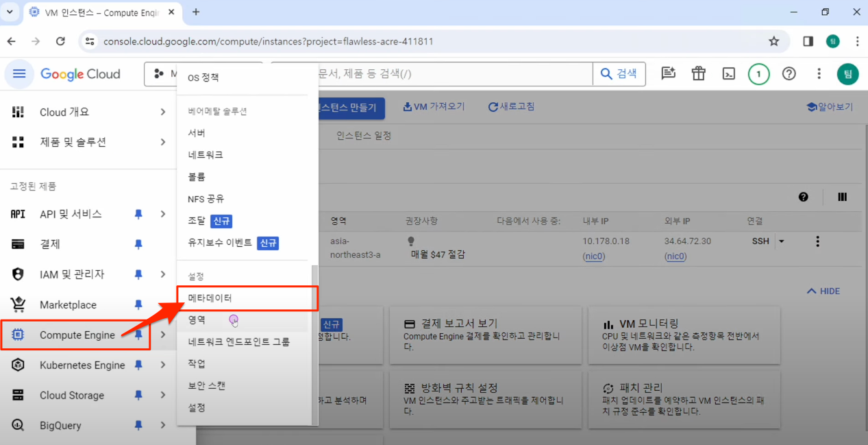Click the 검색 search button

click(x=619, y=74)
